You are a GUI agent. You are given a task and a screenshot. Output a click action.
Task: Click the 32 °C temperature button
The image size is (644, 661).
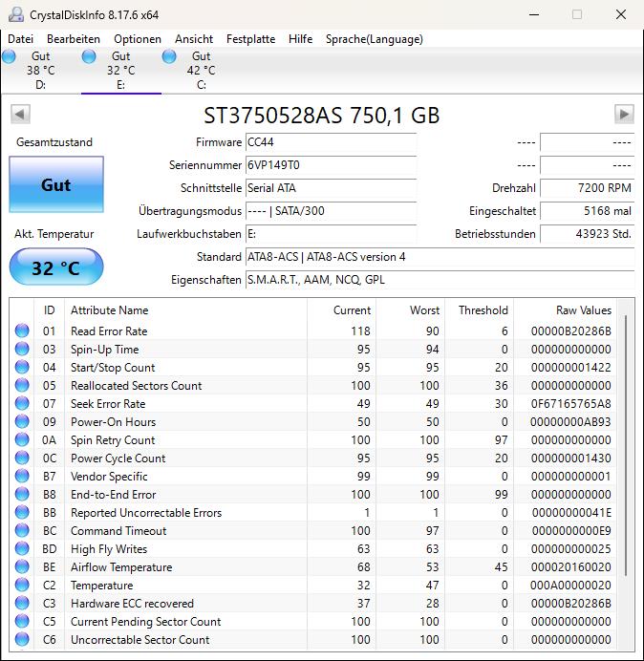point(56,267)
